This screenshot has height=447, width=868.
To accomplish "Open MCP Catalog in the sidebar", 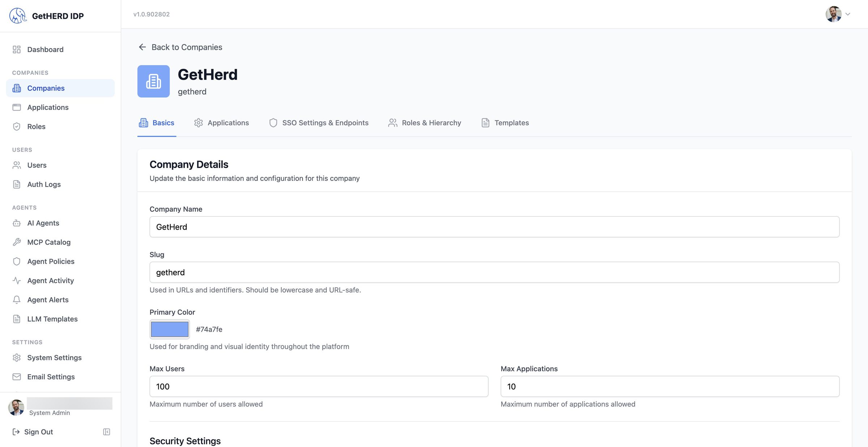I will coord(60,242).
